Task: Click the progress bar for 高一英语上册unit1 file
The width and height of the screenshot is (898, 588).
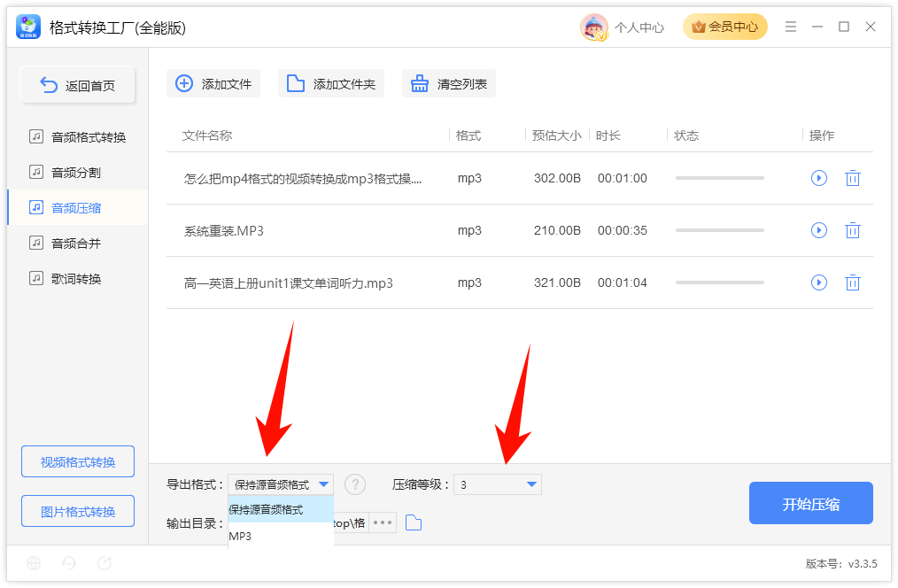Action: click(x=720, y=282)
